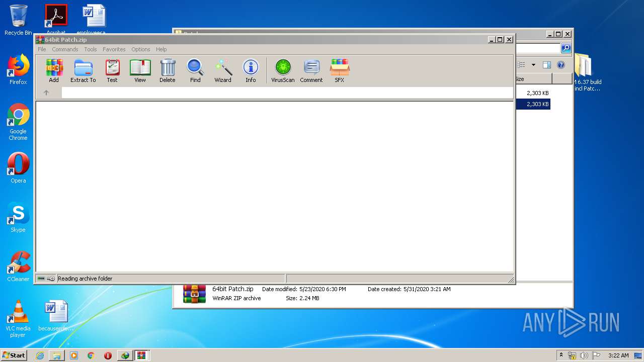This screenshot has height=362, width=644.
Task: Show archive Info
Action: 251,71
